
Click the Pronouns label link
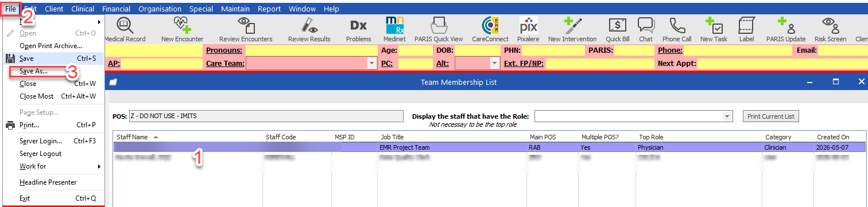224,50
